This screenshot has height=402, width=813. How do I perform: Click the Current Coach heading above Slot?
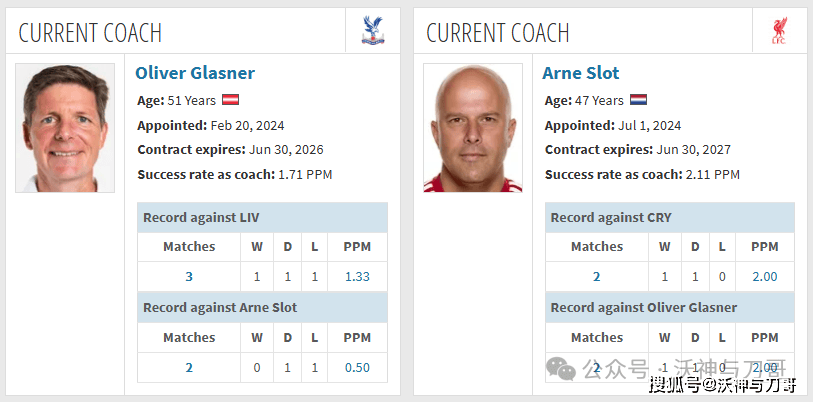coord(498,32)
